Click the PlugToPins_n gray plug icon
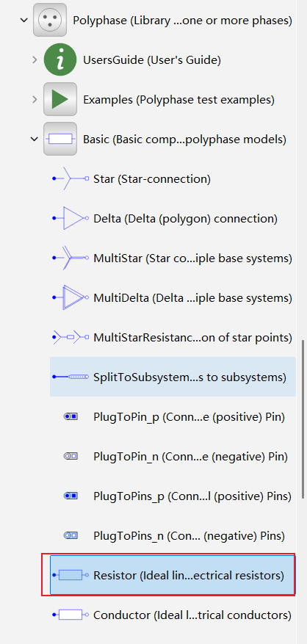Image resolution: width=307 pixels, height=644 pixels. click(x=71, y=535)
